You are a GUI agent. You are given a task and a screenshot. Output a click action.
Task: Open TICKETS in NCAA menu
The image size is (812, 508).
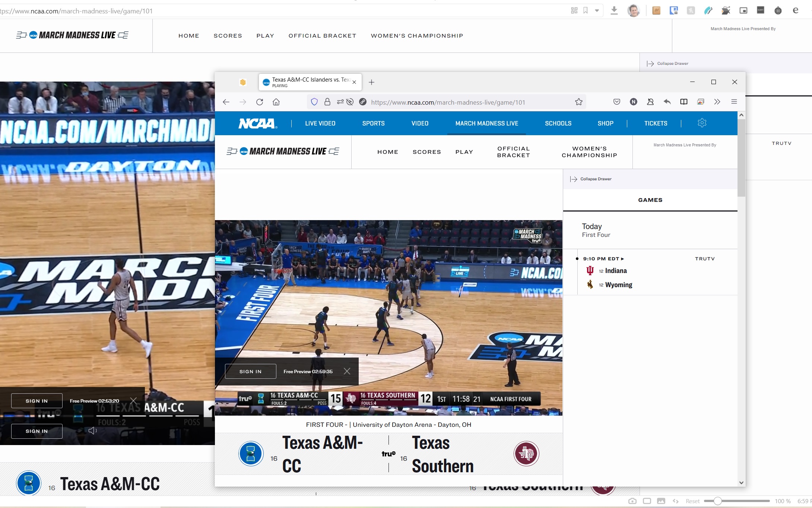click(x=656, y=123)
